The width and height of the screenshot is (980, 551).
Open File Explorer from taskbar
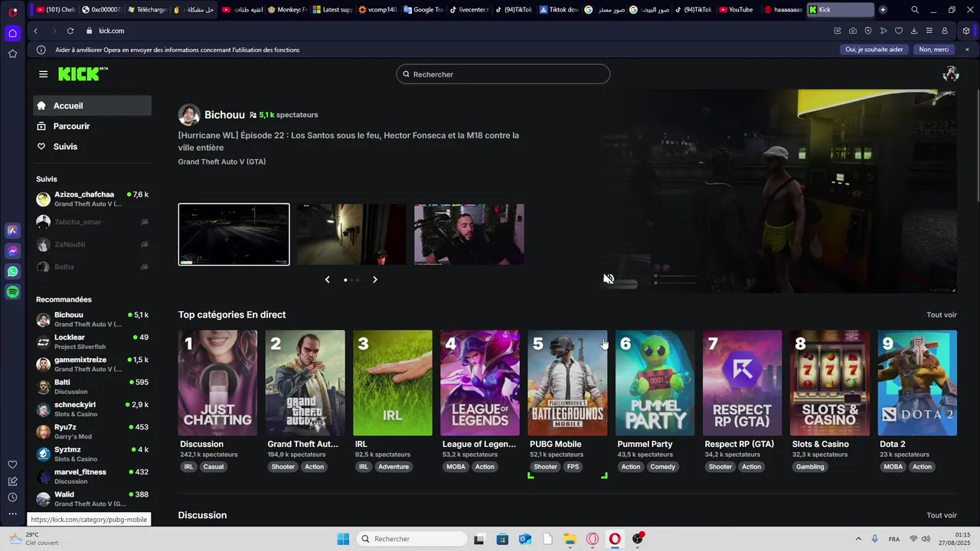(x=570, y=539)
